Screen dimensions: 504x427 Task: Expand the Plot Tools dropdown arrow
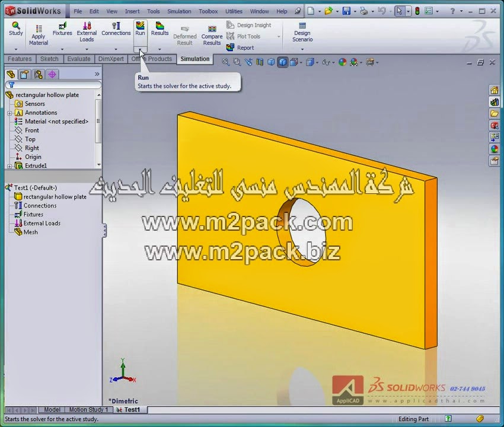279,36
